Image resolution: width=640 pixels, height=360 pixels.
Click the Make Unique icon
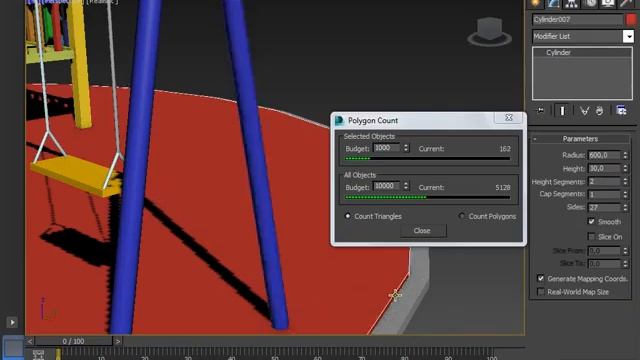coord(584,111)
